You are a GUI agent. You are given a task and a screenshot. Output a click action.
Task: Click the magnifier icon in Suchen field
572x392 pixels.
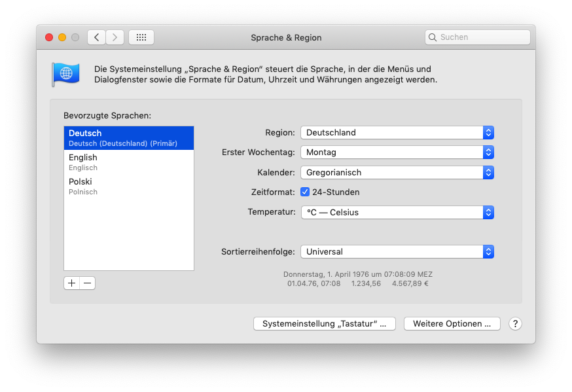click(433, 37)
